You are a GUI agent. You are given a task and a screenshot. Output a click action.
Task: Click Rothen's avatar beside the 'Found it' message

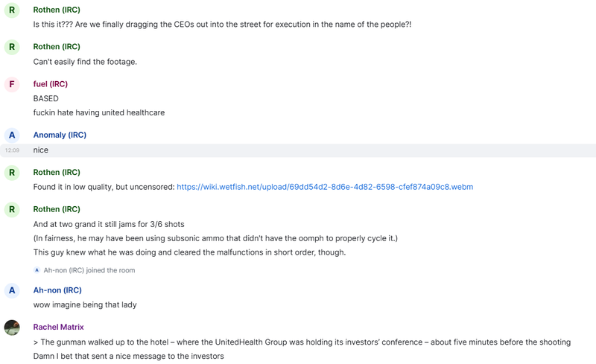12,173
